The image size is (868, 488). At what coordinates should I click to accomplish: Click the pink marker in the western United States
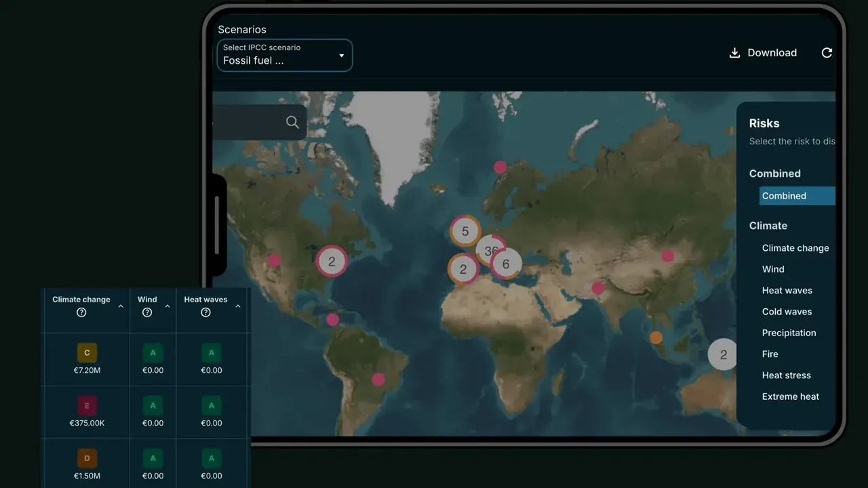coord(273,260)
